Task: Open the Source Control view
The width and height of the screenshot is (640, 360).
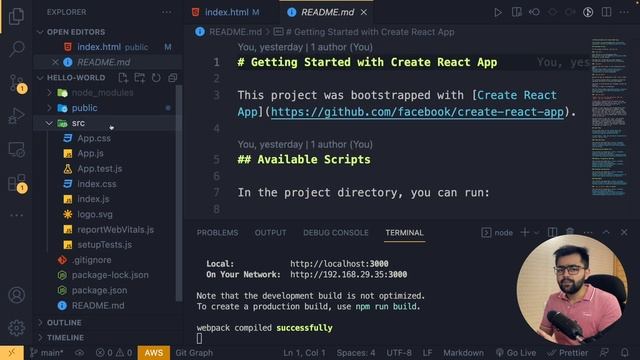Action: tap(16, 83)
